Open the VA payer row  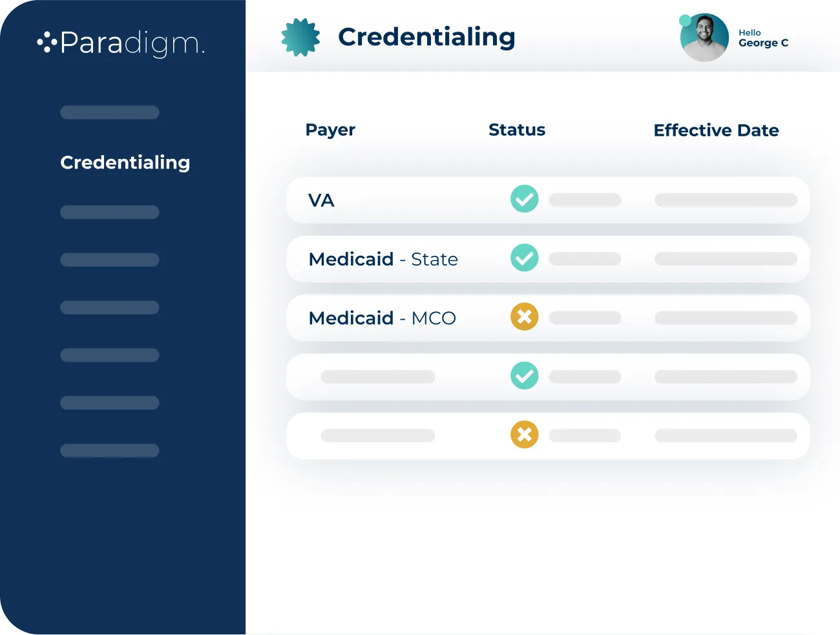click(321, 200)
